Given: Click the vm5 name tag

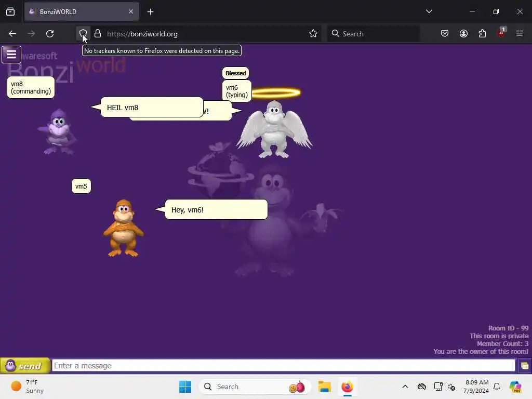Looking at the screenshot, I should point(81,187).
